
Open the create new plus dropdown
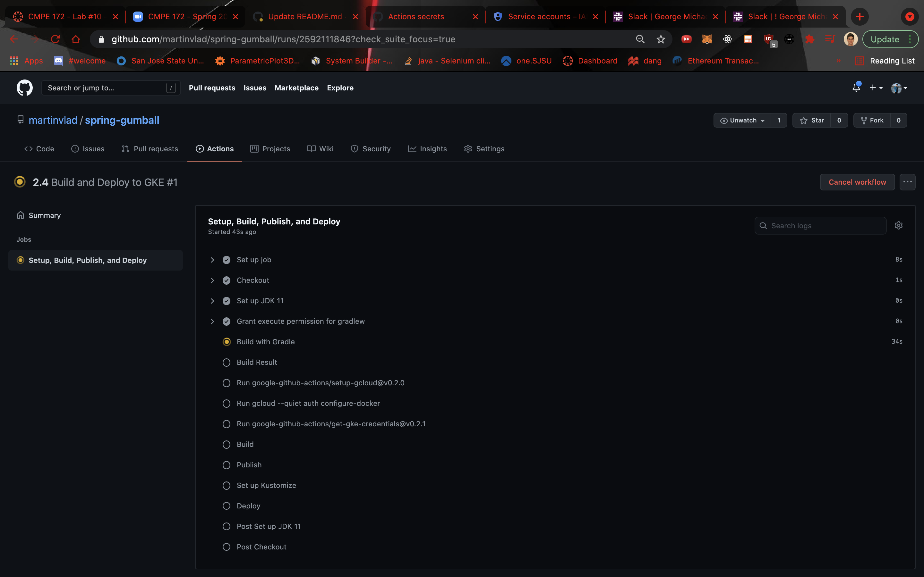point(876,88)
